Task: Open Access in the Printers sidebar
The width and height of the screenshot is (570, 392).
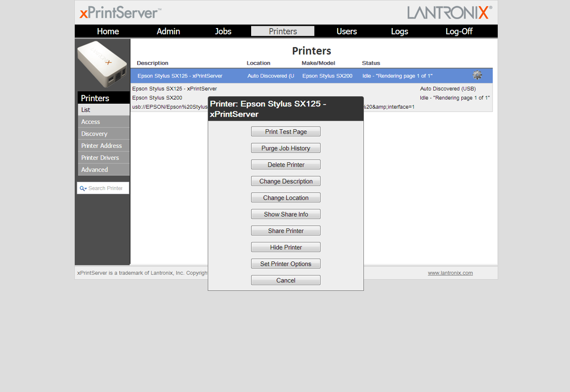Action: pyautogui.click(x=104, y=122)
